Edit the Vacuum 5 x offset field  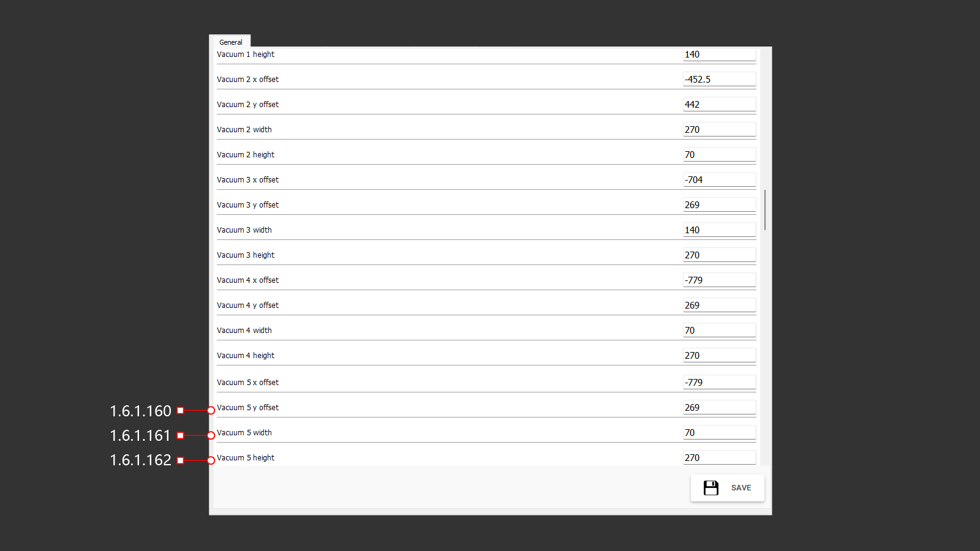tap(718, 383)
